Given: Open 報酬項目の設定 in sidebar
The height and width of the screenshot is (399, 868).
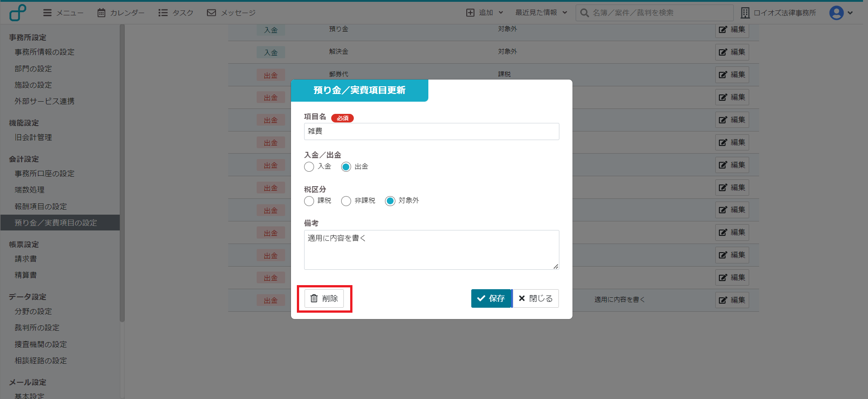Looking at the screenshot, I should tap(41, 207).
